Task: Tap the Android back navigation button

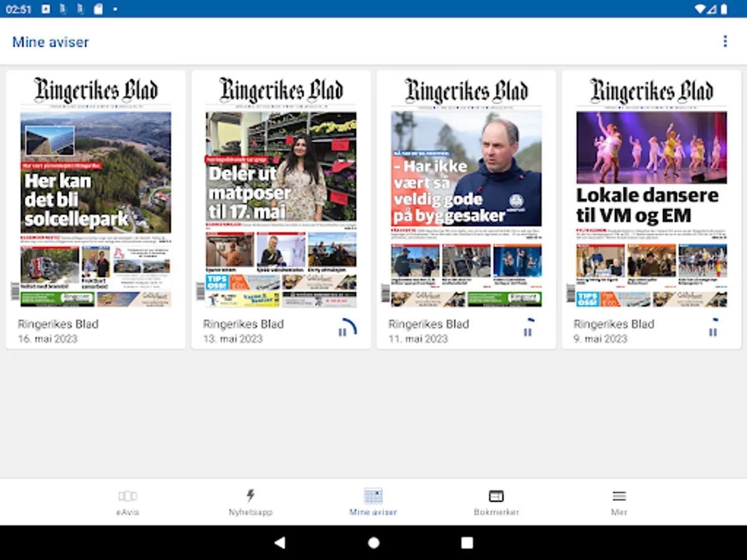Action: tap(280, 543)
